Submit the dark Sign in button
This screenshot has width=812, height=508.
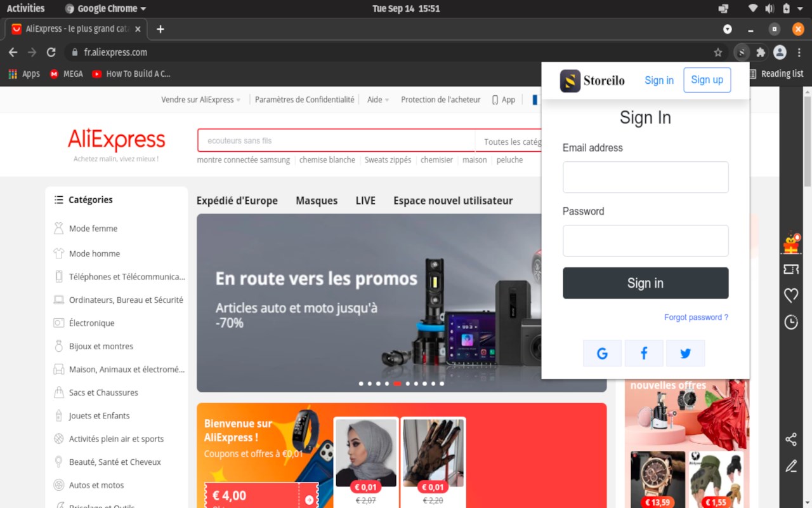point(646,283)
